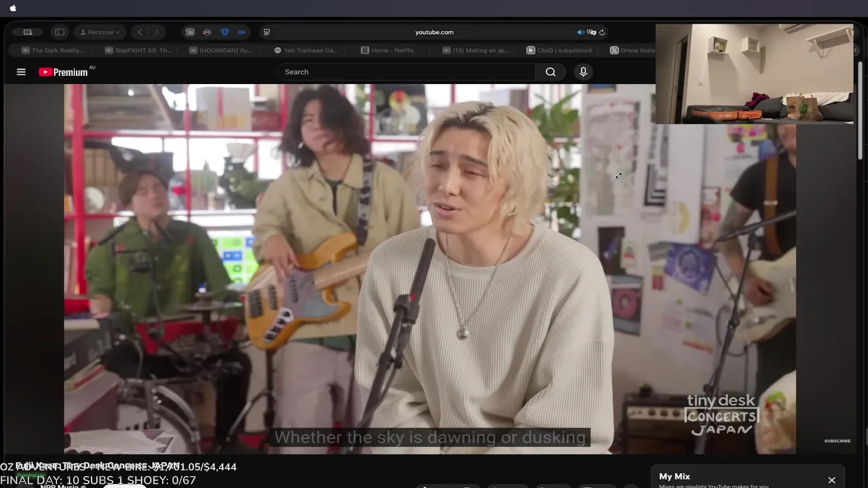Image resolution: width=868 pixels, height=488 pixels.
Task: Switch to Making an ap... tab
Action: pyautogui.click(x=475, y=50)
